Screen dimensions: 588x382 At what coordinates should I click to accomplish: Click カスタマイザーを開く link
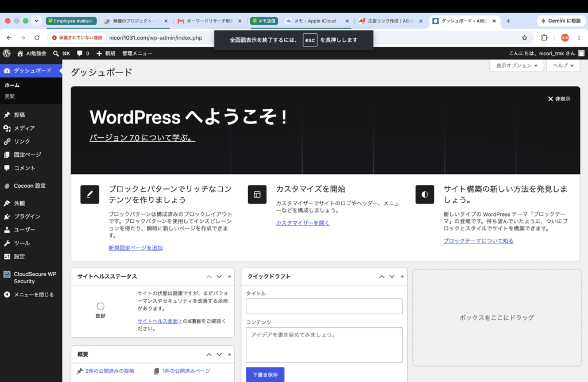coord(303,223)
